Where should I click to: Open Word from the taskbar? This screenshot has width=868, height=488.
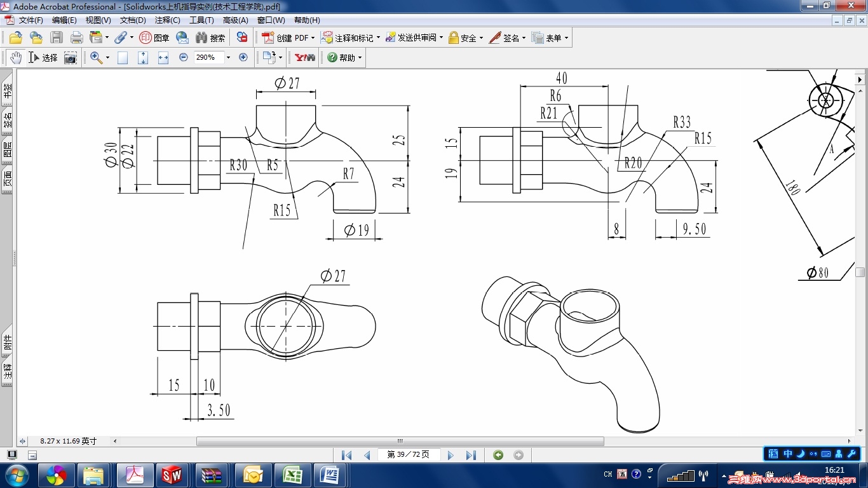point(330,475)
